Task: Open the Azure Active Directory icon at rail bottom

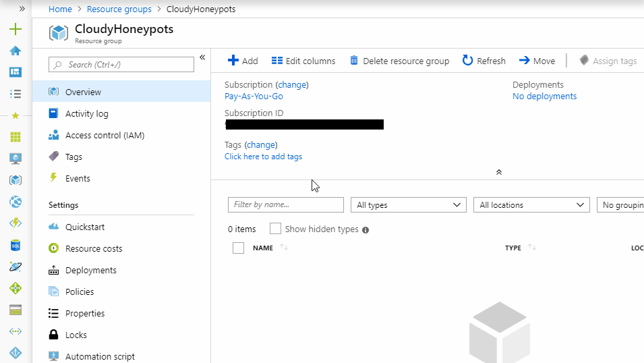Action: coord(16,353)
